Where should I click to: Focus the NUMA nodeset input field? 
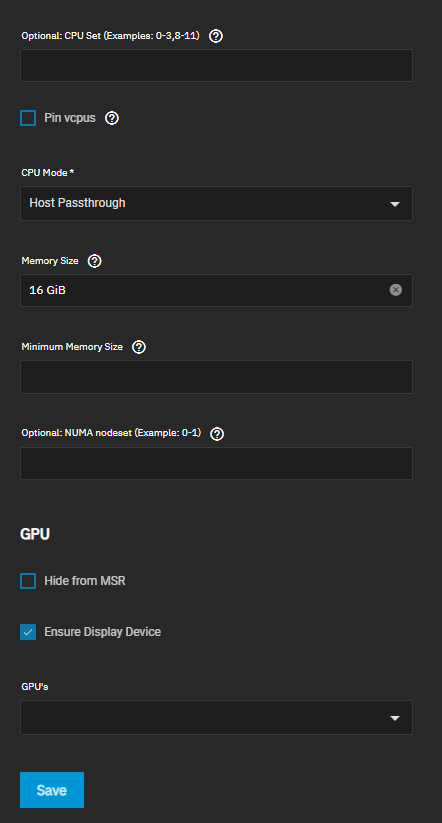216,463
